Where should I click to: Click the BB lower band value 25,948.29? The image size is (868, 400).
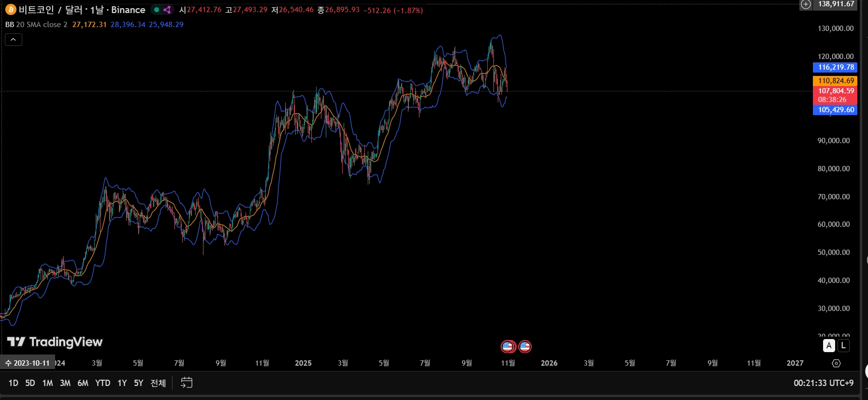(166, 25)
